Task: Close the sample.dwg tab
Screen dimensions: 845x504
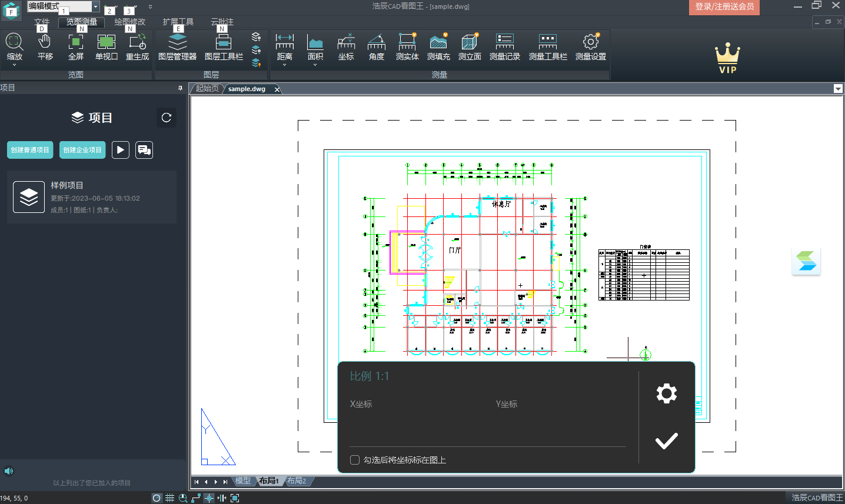Action: (x=277, y=89)
